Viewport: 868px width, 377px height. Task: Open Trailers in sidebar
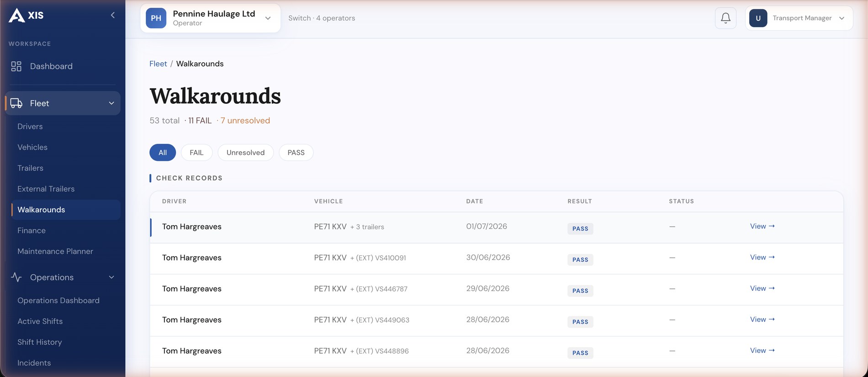30,168
